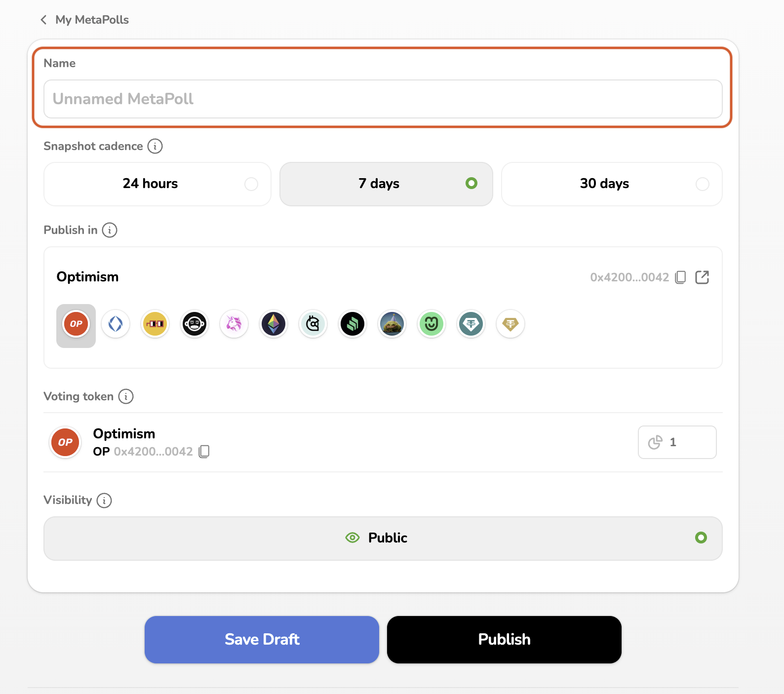Click the Publish button
784x694 pixels.
[504, 640]
